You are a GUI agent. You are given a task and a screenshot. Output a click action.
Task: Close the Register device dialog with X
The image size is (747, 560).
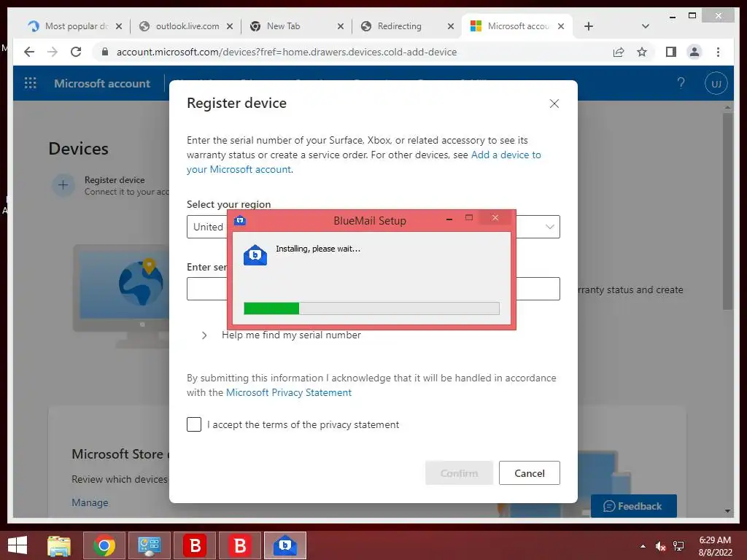(554, 104)
